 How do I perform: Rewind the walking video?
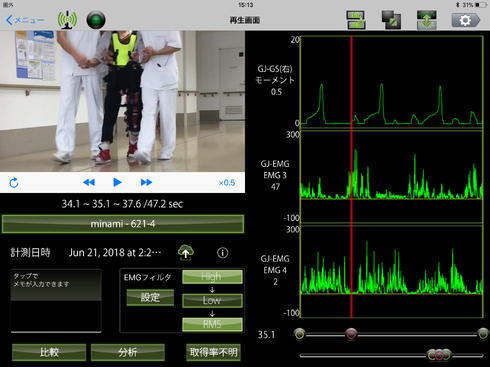click(x=89, y=182)
